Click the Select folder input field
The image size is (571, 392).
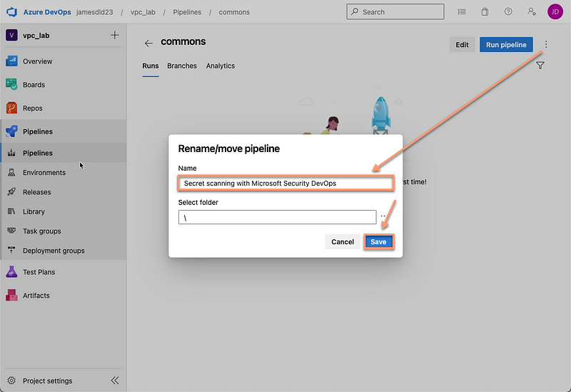(x=277, y=217)
